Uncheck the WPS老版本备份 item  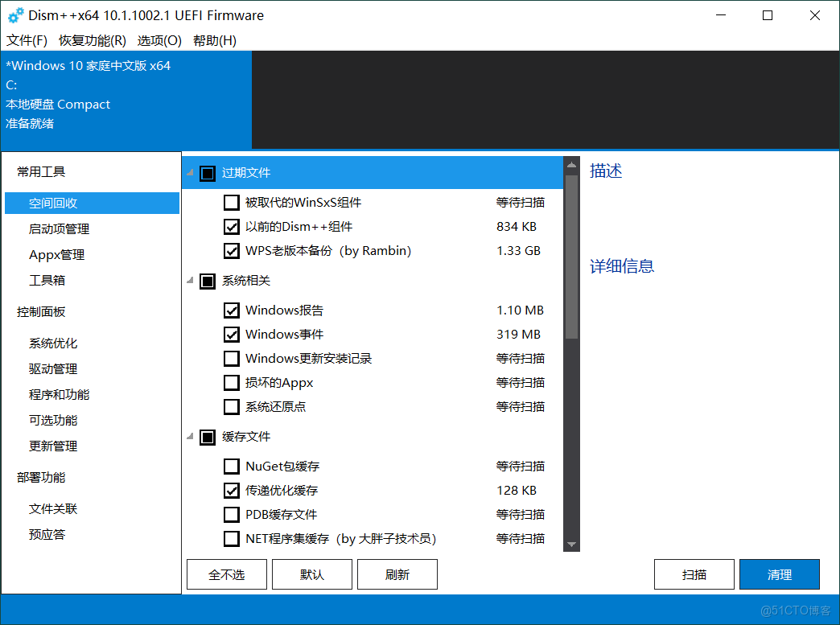(x=232, y=250)
